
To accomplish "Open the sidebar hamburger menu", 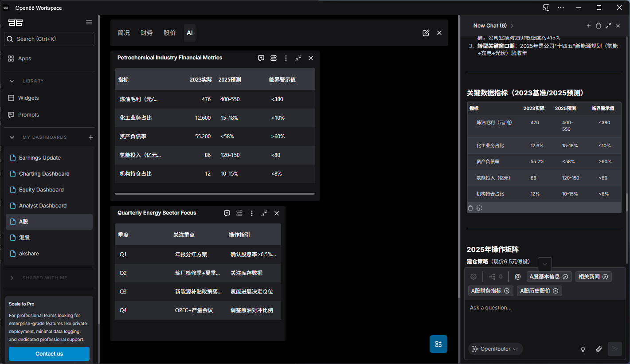I will 89,22.
